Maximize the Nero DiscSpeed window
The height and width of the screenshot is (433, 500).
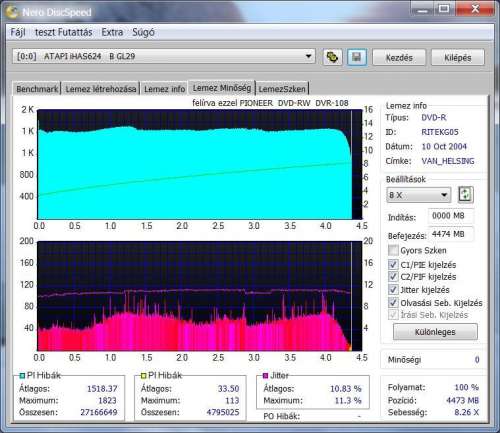click(x=443, y=9)
